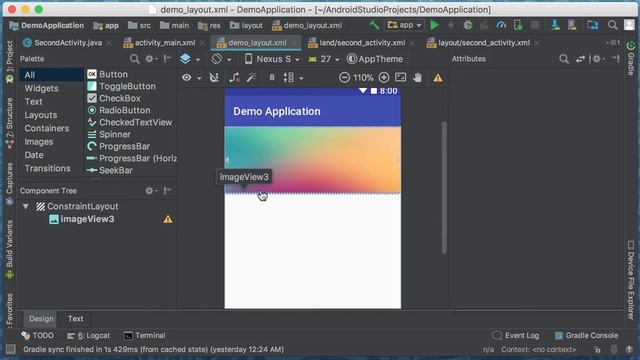Zoom out of the design surface
The image size is (640, 360).
click(344, 78)
